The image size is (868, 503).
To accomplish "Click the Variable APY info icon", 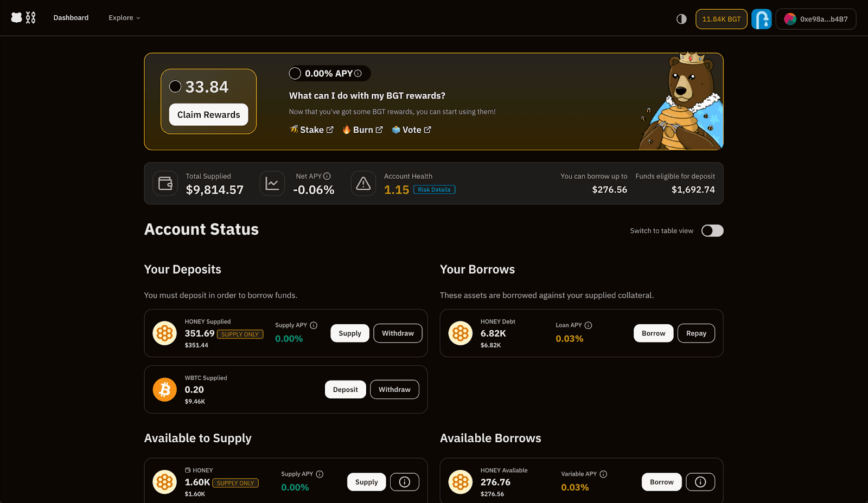I will click(x=603, y=474).
